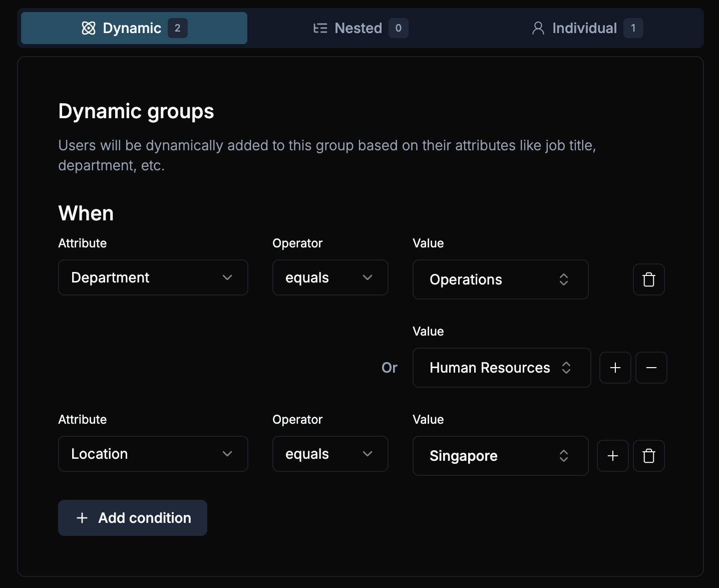The image size is (719, 588).
Task: Click the atom icon on the Dynamic tab
Action: pos(89,28)
